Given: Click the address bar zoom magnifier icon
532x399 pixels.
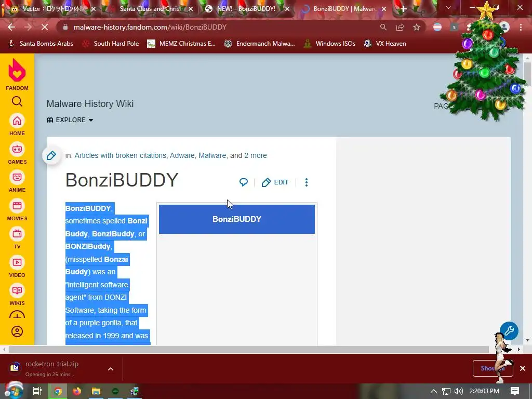Looking at the screenshot, I should 383,27.
